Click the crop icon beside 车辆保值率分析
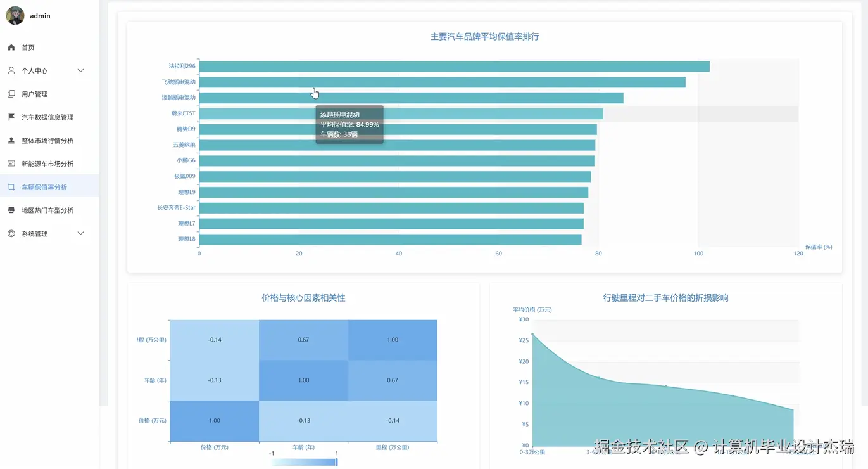868x469 pixels. [x=11, y=187]
